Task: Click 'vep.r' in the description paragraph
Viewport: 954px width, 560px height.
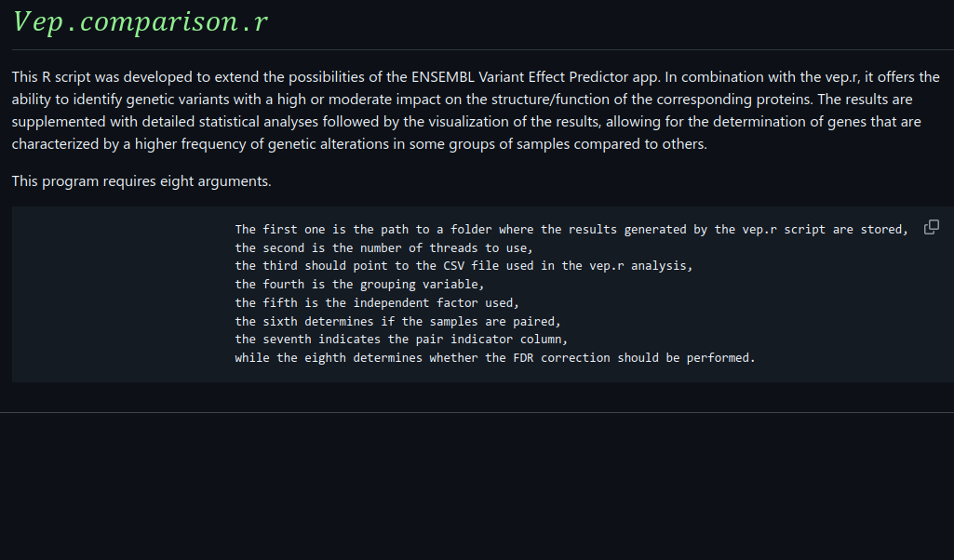Action: (841, 77)
